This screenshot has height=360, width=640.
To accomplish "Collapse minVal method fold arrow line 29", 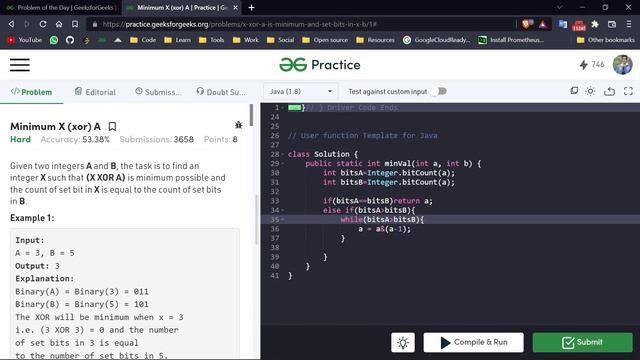I will pos(282,164).
